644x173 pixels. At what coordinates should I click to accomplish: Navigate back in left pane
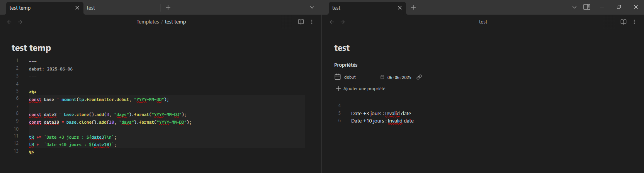coord(9,22)
